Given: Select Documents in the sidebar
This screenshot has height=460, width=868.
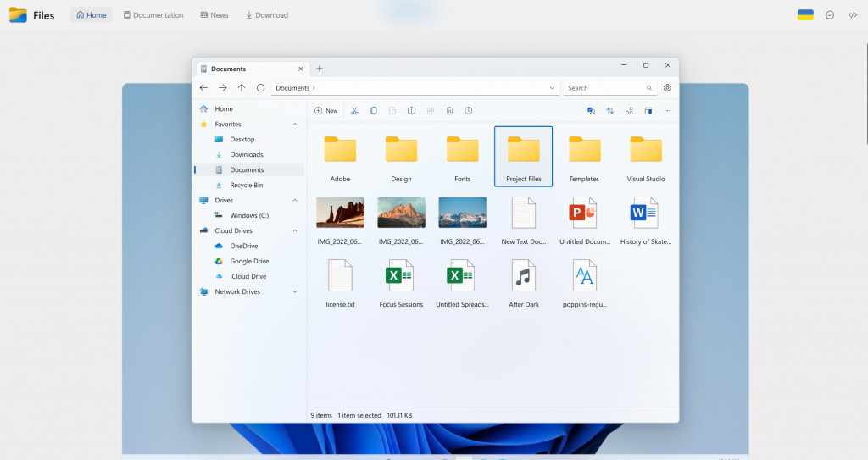Looking at the screenshot, I should coord(250,170).
